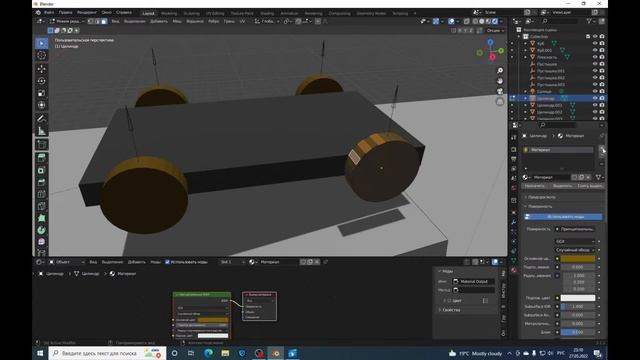Click the viewport pan hand icon
The height and width of the screenshot is (360, 640).
(500, 81)
